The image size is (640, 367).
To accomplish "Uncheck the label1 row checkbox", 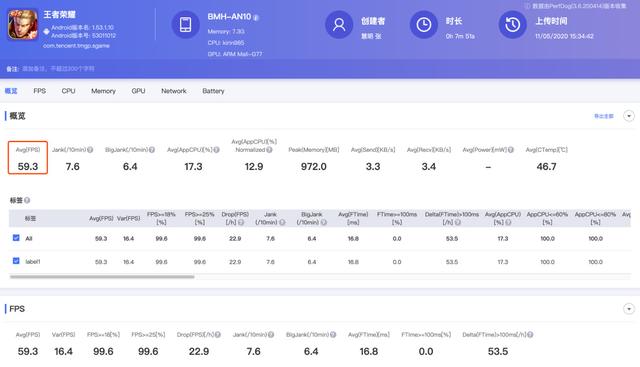I will coord(16,260).
